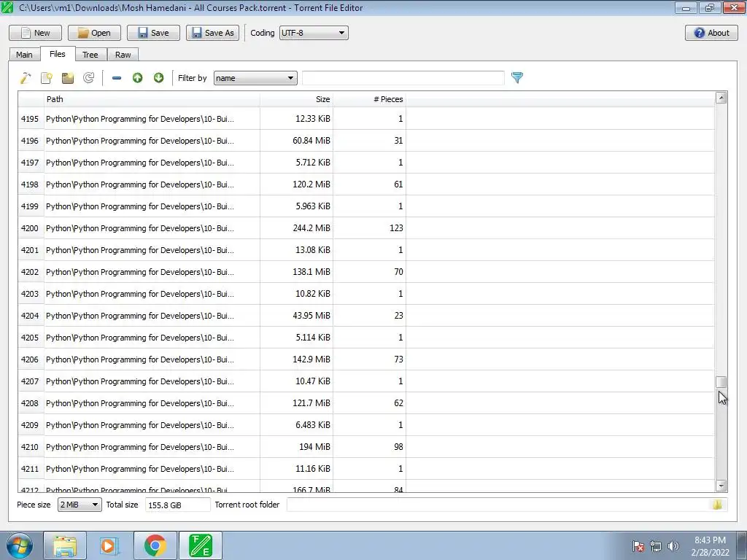The image size is (747, 560).
Task: Open media player from taskbar
Action: tap(109, 545)
